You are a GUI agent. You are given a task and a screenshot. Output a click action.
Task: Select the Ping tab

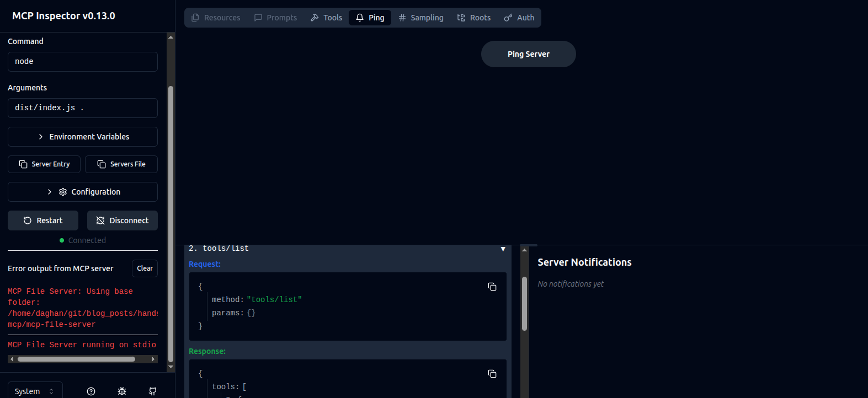[370, 18]
